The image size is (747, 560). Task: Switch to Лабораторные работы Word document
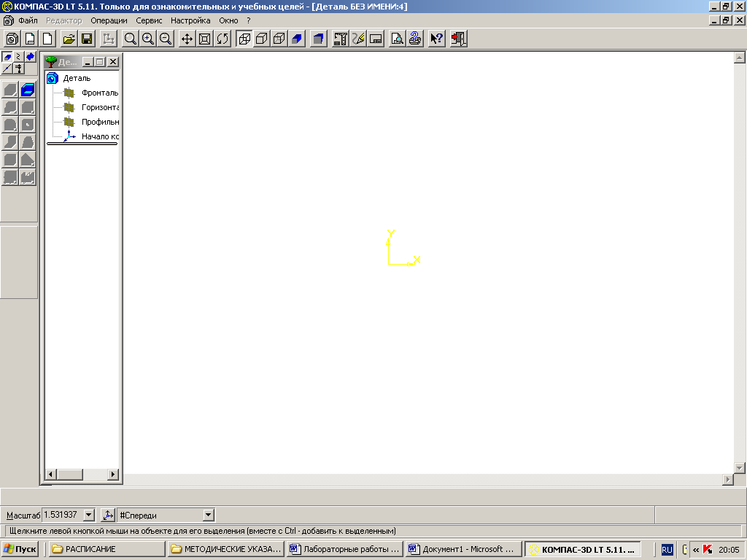click(x=345, y=549)
